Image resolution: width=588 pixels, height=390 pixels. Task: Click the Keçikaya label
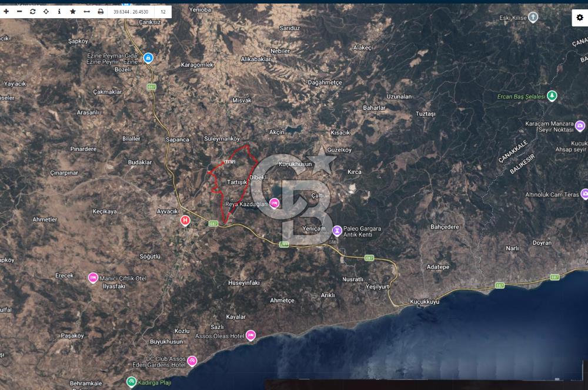(105, 211)
